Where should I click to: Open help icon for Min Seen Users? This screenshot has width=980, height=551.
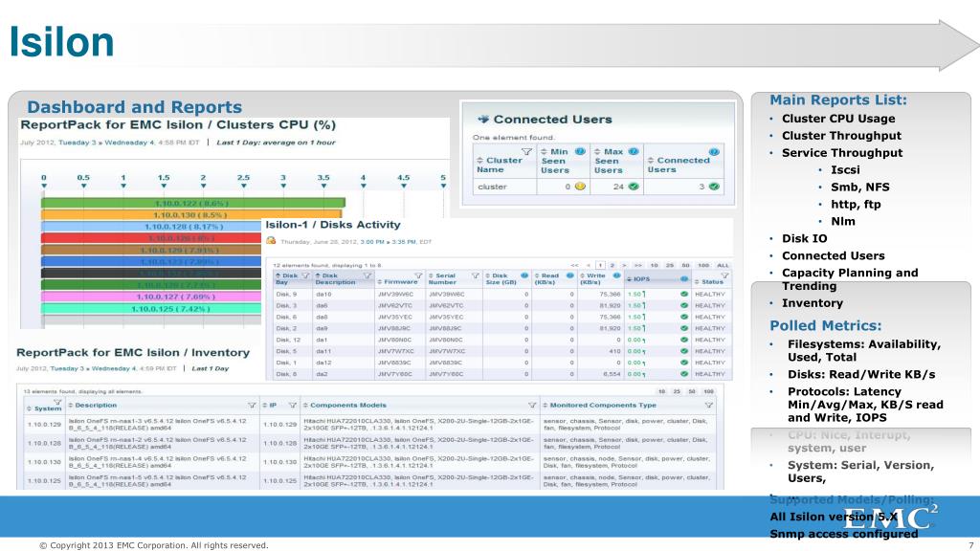(580, 151)
